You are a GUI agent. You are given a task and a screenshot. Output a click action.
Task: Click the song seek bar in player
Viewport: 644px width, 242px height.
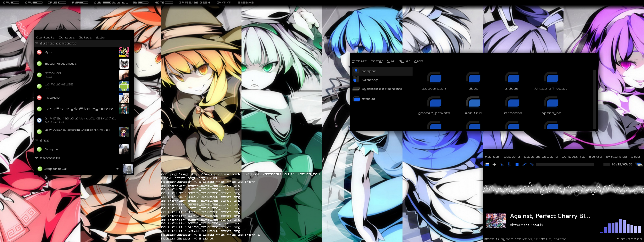point(564,164)
